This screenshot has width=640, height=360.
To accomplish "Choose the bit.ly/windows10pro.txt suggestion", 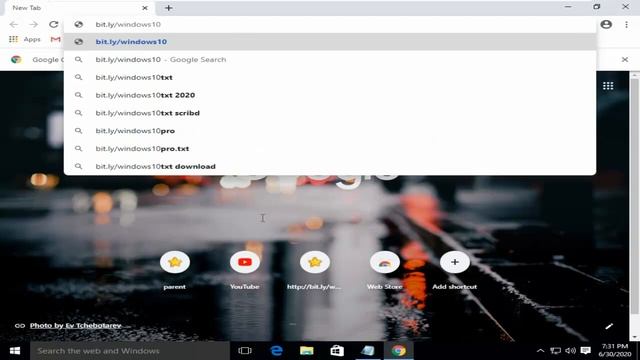I will point(330,149).
